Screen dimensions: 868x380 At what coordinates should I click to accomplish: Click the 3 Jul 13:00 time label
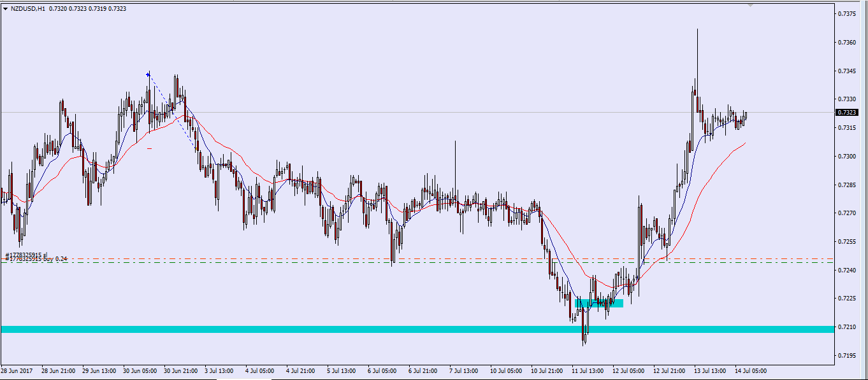click(x=219, y=370)
